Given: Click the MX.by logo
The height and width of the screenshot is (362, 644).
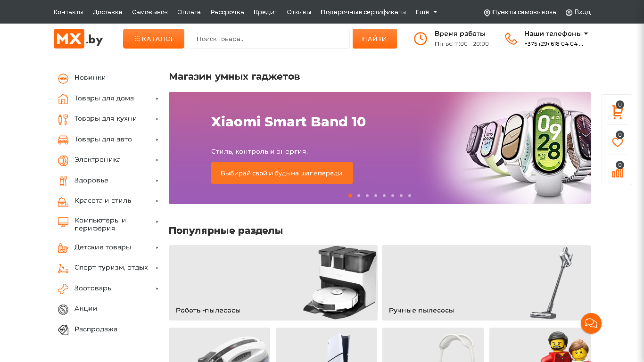Looking at the screenshot, I should pos(78,39).
